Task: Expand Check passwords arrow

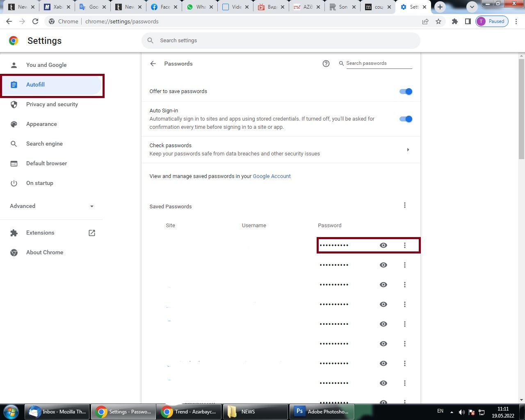Action: coord(408,150)
